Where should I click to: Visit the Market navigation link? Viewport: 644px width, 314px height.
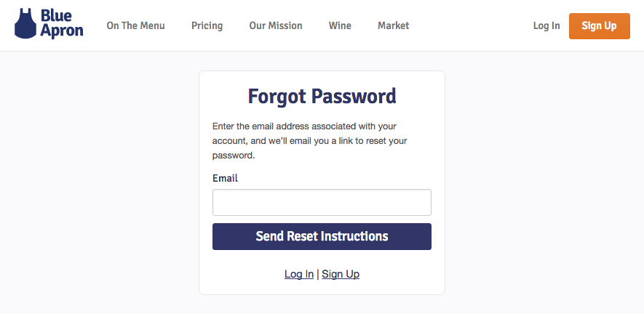(x=394, y=26)
